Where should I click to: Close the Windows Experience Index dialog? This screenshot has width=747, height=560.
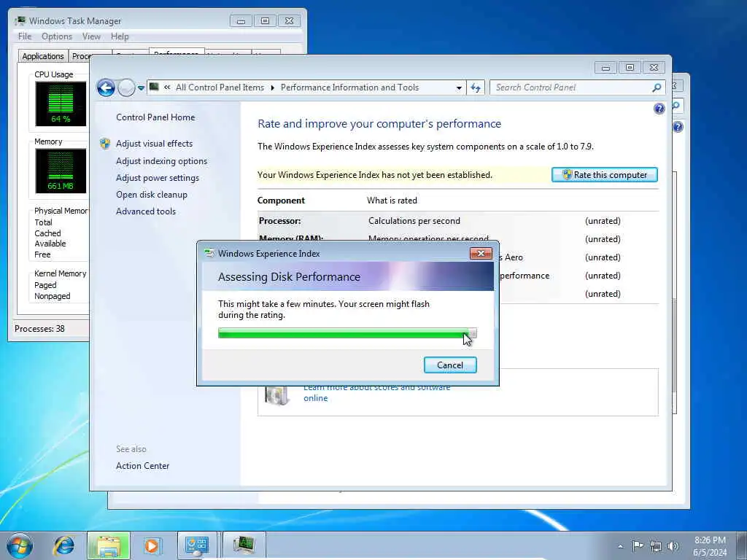point(481,253)
